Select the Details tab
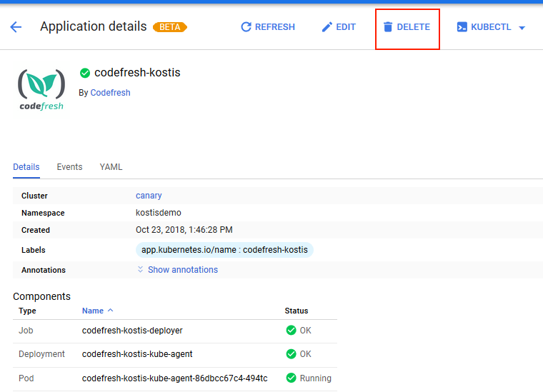Screen dimensions: 543x392 click(26, 167)
